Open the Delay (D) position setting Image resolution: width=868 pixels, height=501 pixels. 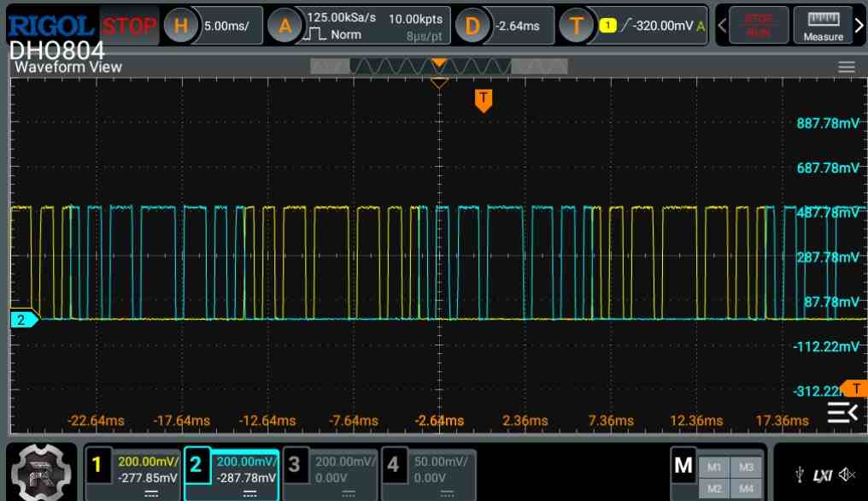(x=472, y=26)
